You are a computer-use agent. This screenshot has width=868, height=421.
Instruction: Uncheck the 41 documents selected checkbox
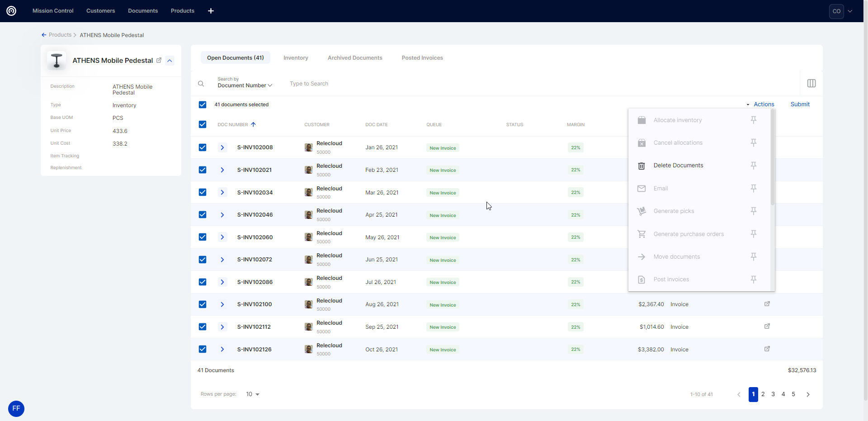203,104
